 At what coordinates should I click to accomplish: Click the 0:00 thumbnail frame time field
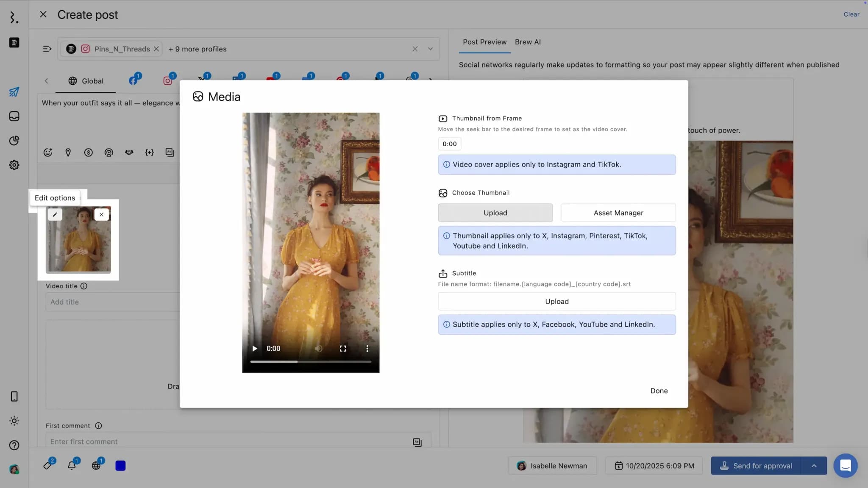pyautogui.click(x=449, y=144)
